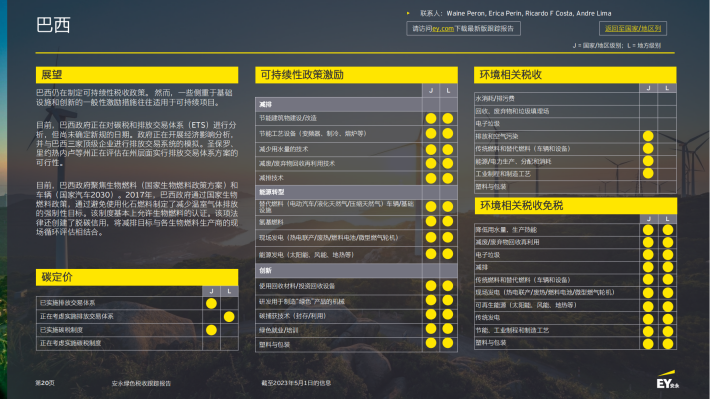Click the 返回至国家/地区列 link

[x=633, y=29]
